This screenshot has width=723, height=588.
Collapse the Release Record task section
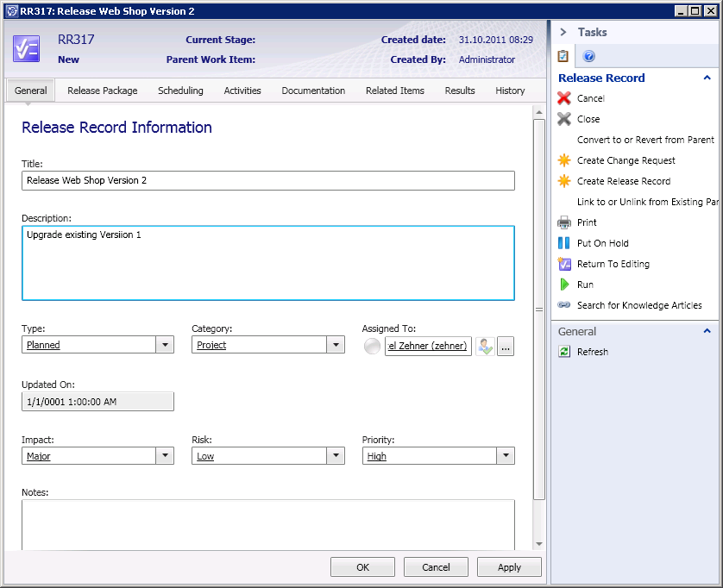707,78
